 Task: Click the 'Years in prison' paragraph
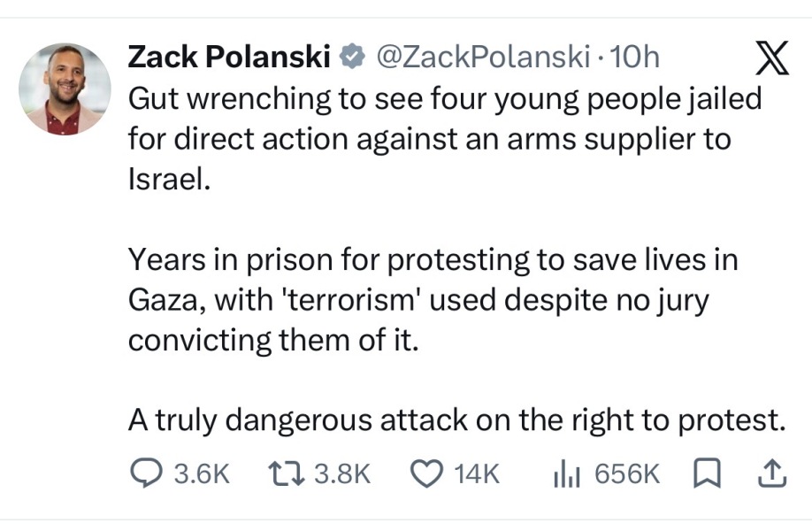433,299
